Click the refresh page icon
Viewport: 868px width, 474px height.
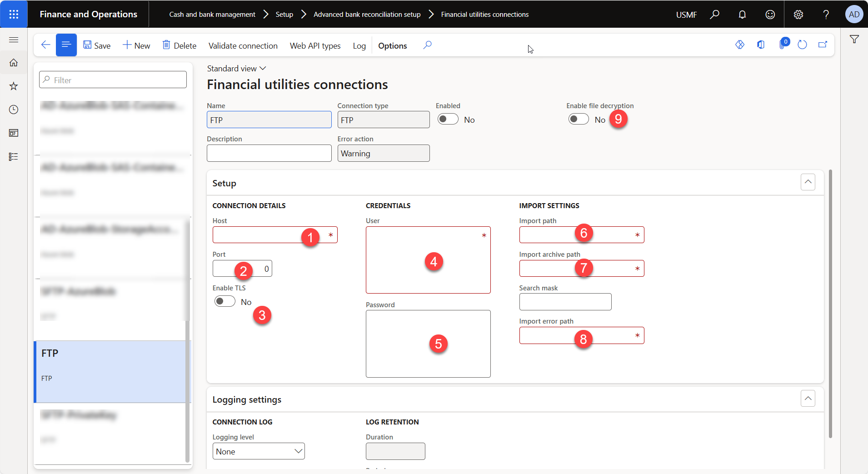802,45
